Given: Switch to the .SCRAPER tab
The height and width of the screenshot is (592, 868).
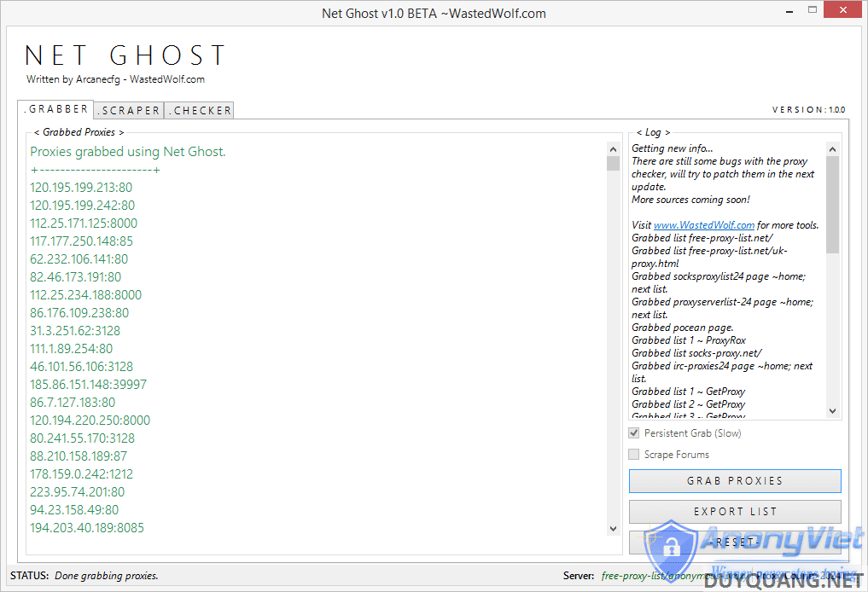Looking at the screenshot, I should (x=128, y=110).
